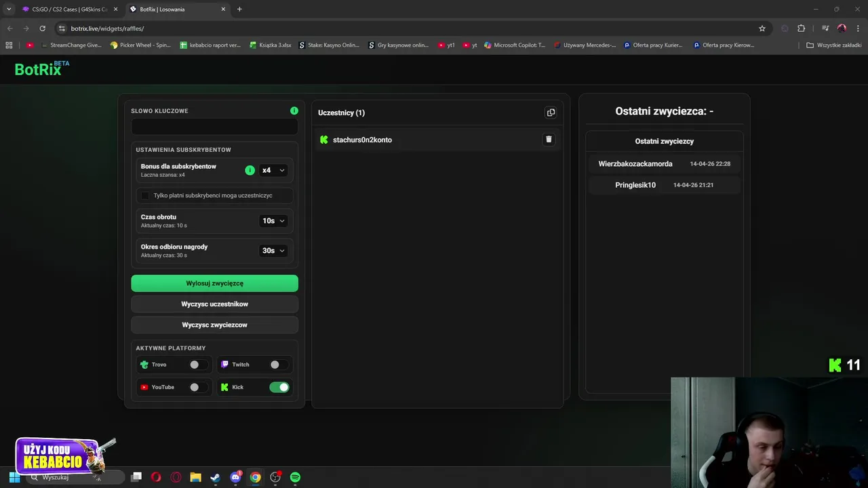Open the Wszystkie zakładki bookmarks folder

click(x=834, y=45)
